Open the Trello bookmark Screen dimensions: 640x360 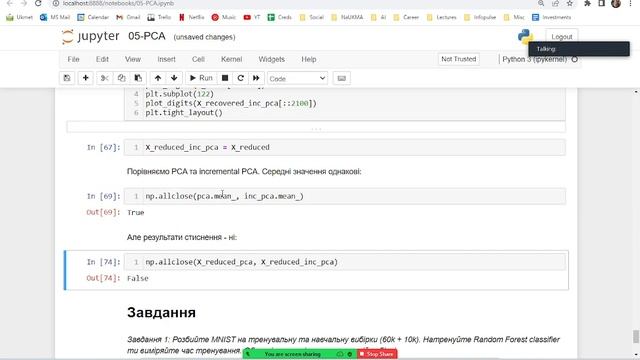(159, 17)
